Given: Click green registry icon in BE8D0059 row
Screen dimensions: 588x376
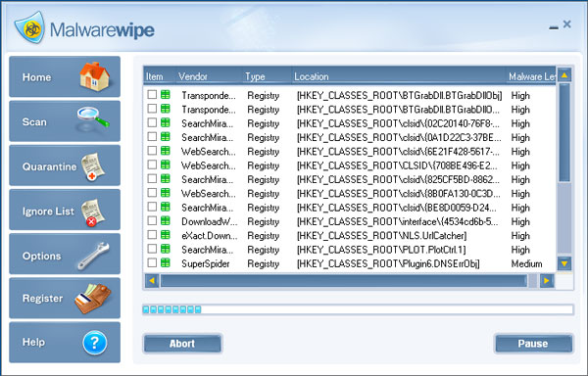Looking at the screenshot, I should [165, 207].
